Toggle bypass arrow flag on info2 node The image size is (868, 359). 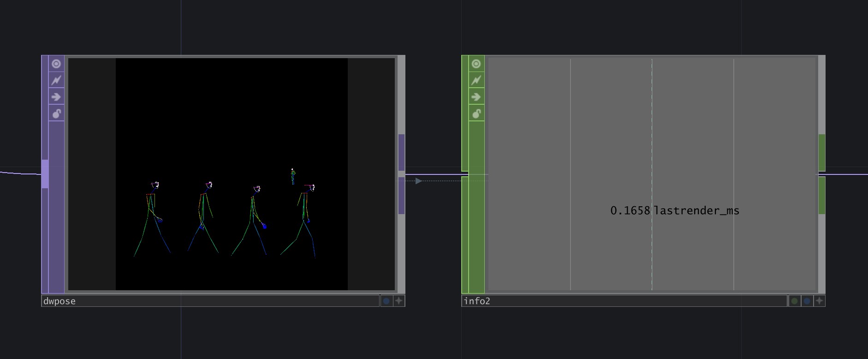[x=476, y=97]
